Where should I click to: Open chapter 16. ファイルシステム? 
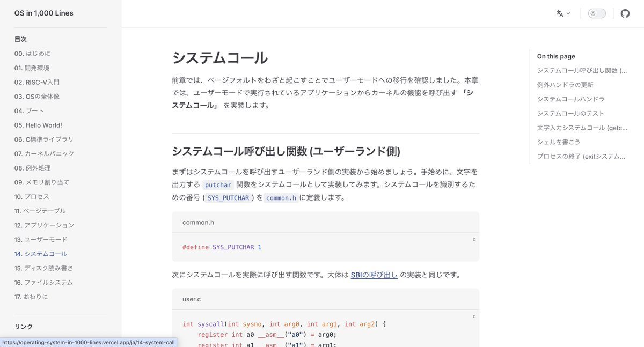(44, 282)
